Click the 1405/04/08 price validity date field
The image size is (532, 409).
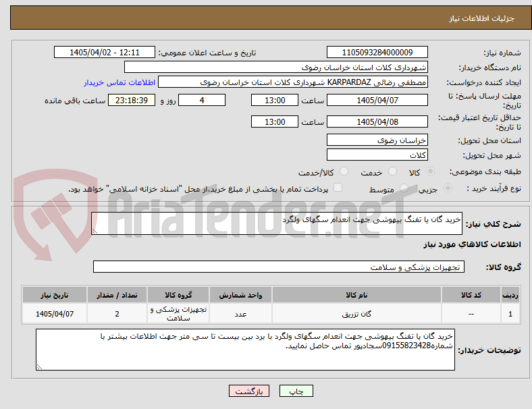tap(377, 121)
